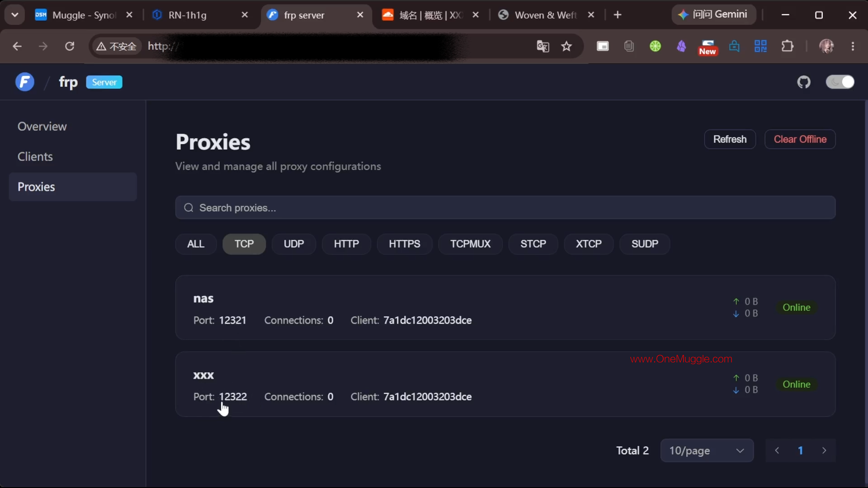Filter proxies by HTTPS type
The width and height of the screenshot is (868, 488).
[x=405, y=244]
